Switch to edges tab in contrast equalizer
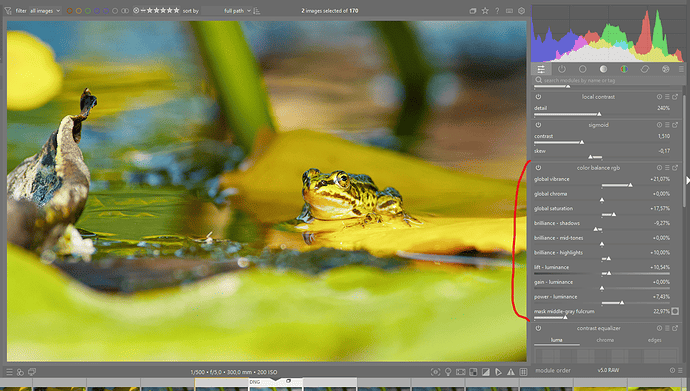 pos(654,340)
